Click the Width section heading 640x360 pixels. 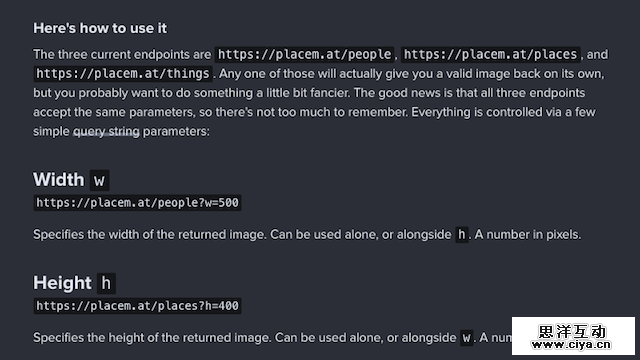click(59, 180)
